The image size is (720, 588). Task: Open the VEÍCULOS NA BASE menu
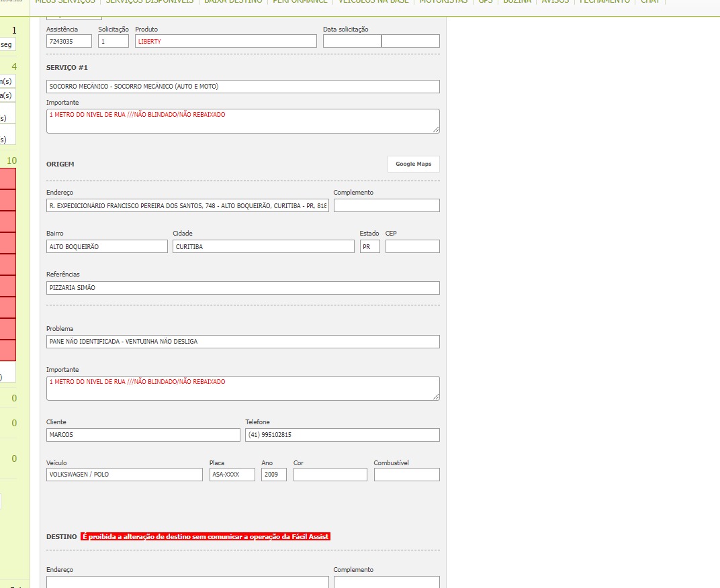(373, 2)
